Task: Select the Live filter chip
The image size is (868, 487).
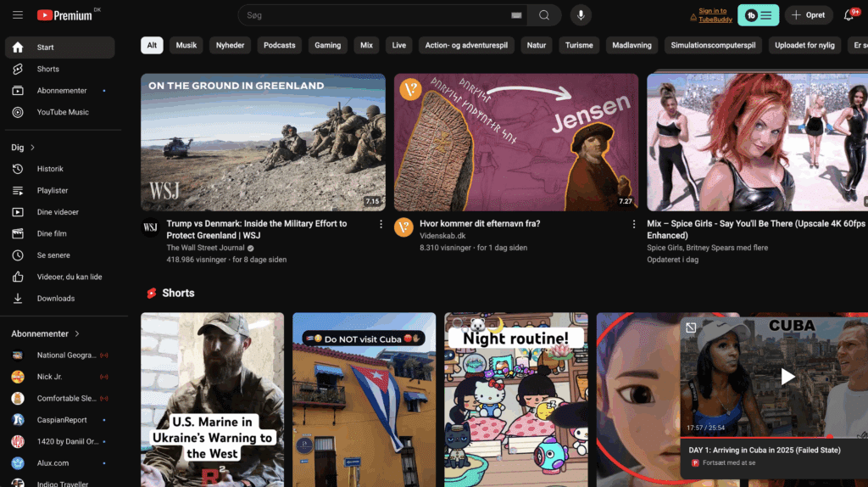Action: point(398,46)
